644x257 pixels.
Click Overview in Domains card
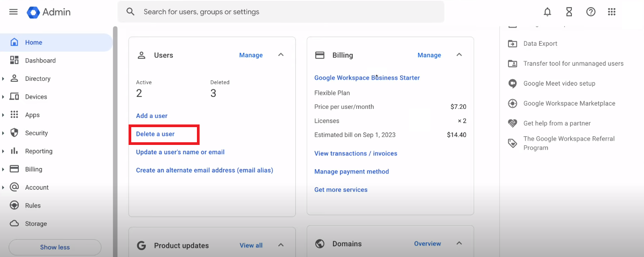[x=428, y=244]
